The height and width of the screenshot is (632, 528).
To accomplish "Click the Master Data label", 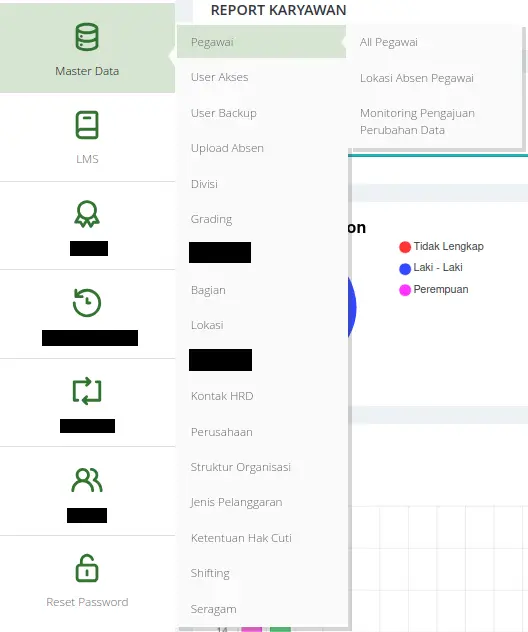I will [x=87, y=71].
